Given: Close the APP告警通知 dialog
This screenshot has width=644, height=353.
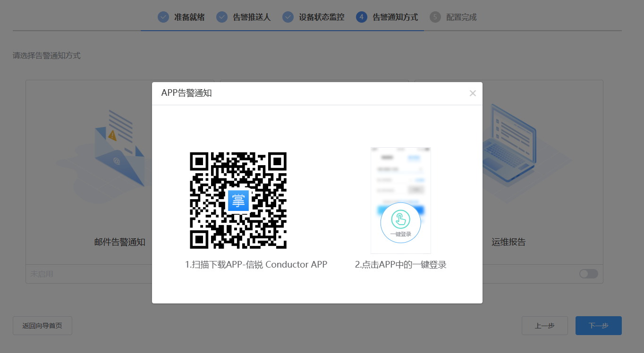Looking at the screenshot, I should tap(473, 93).
